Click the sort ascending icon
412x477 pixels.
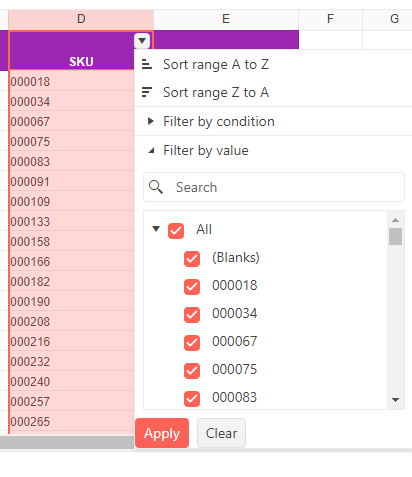(x=147, y=64)
